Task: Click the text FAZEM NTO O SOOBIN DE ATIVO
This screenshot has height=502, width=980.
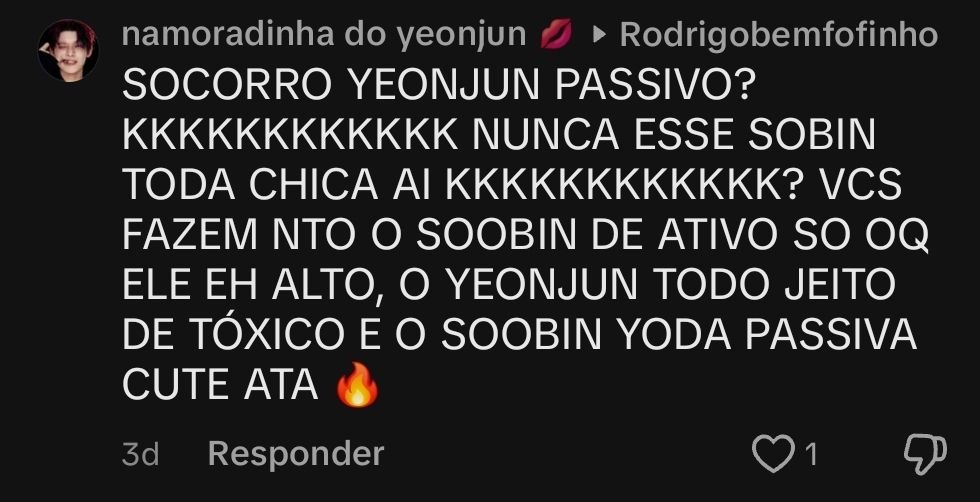Action: (x=450, y=236)
